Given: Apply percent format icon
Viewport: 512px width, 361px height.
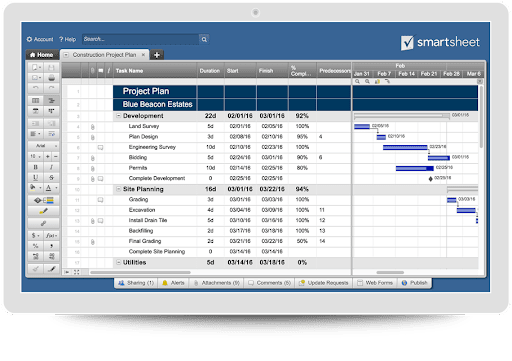Looking at the screenshot, I should pyautogui.click(x=35, y=246).
